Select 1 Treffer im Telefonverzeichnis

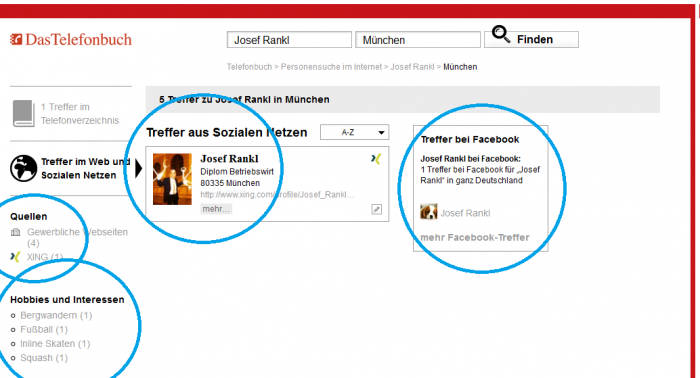click(80, 113)
